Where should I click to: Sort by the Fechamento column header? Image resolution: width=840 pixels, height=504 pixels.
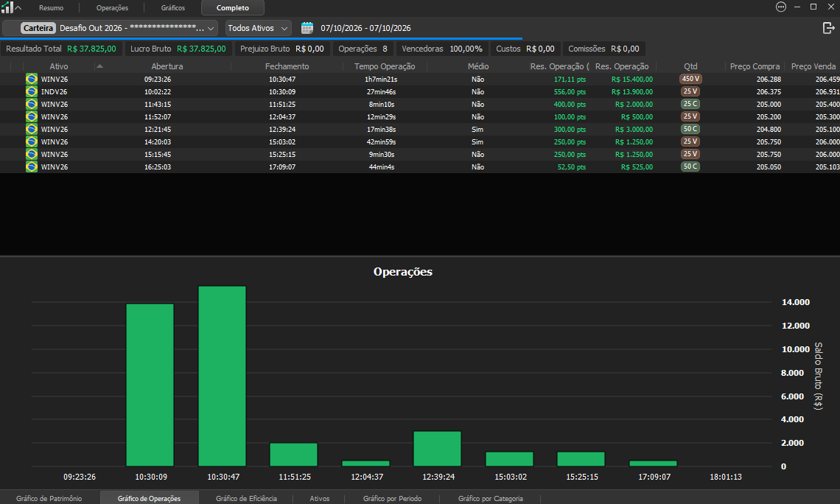pos(287,66)
